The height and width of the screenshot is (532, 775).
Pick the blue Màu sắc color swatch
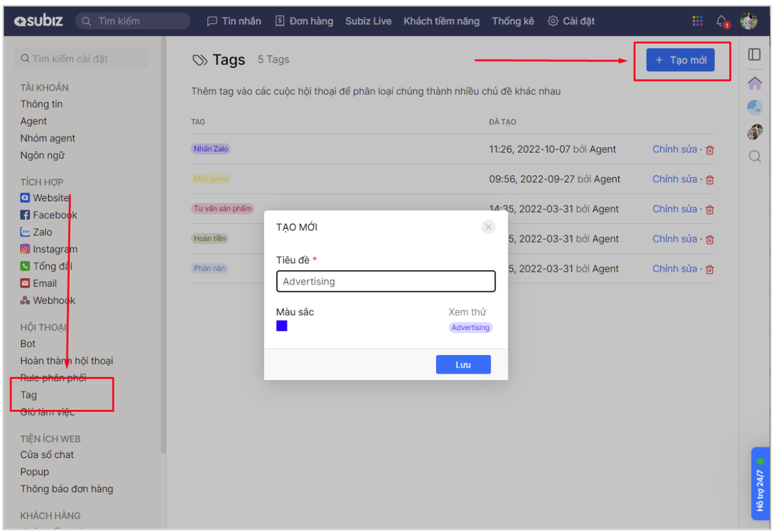pos(282,326)
